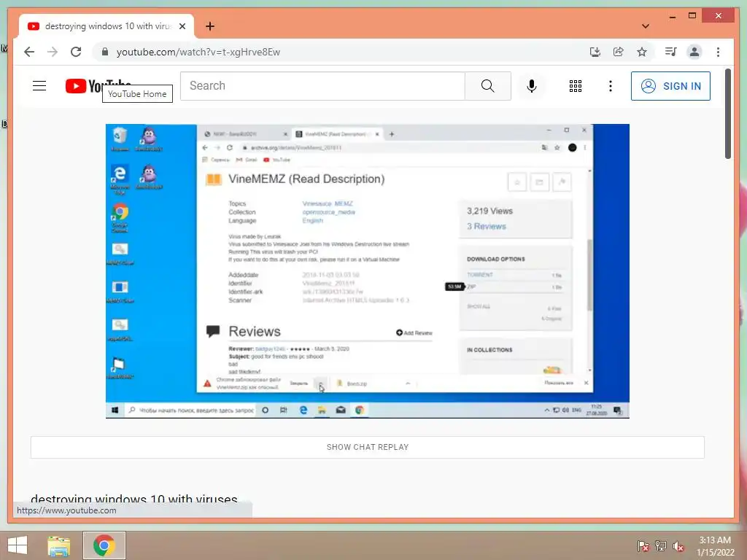Open the YouTube apps grid
The image size is (747, 560).
pos(576,86)
